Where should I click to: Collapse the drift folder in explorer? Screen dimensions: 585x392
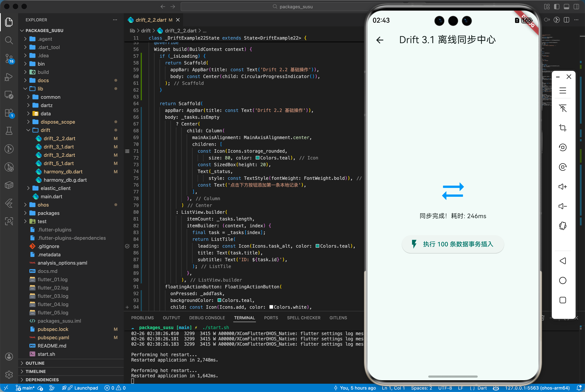tap(45, 130)
